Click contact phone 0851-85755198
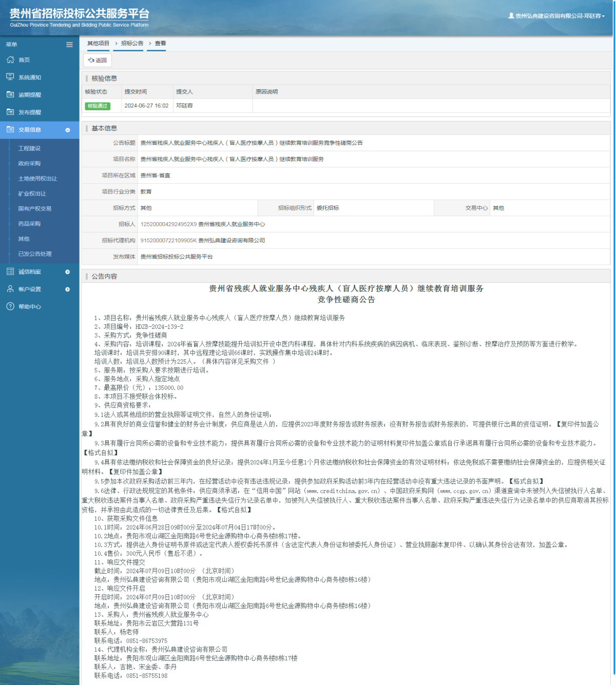Viewport: 616px width, 685px height. (x=147, y=676)
